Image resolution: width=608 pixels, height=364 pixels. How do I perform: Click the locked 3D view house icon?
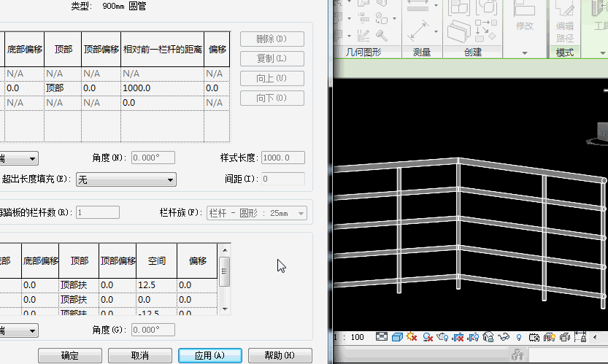[488, 337]
